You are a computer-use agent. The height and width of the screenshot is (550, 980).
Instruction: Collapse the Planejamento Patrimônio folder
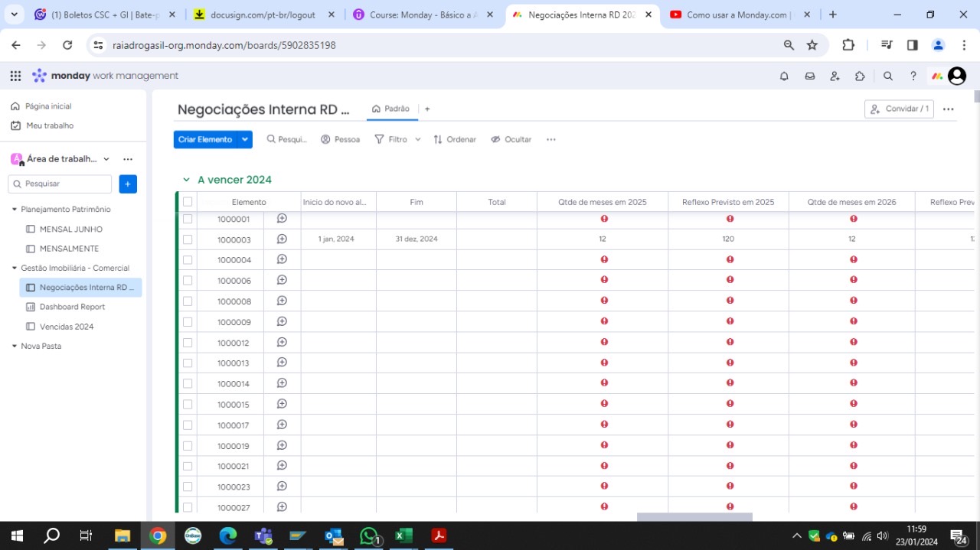[15, 210]
